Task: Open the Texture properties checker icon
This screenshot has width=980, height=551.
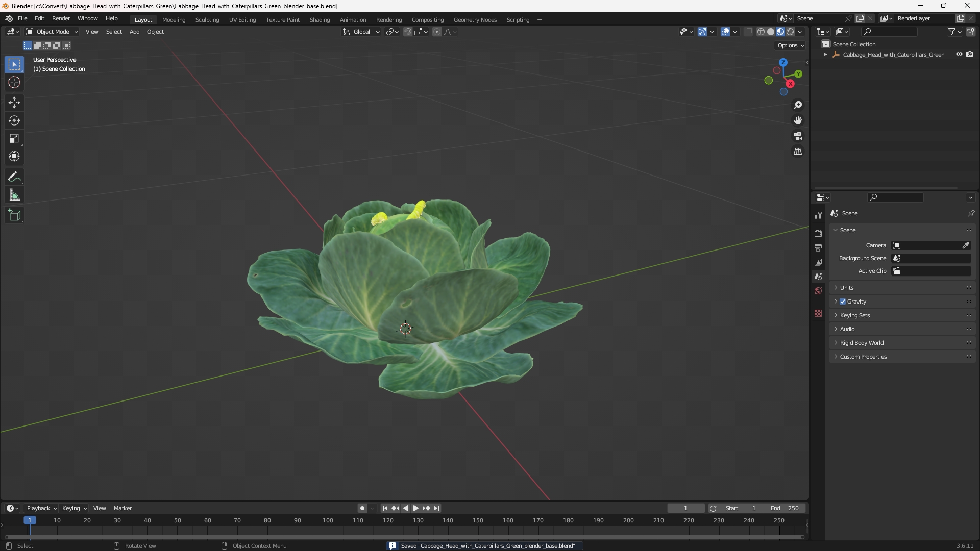Action: 818,313
